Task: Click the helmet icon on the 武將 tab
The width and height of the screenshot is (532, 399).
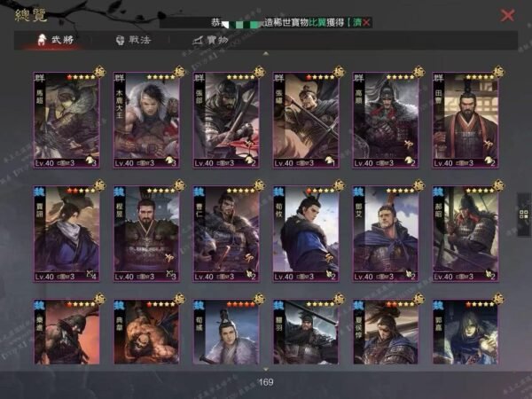Action: [42, 40]
